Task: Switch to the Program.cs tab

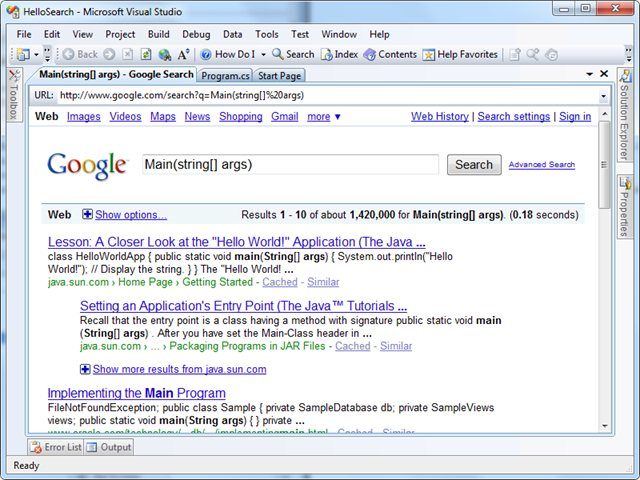Action: click(225, 76)
